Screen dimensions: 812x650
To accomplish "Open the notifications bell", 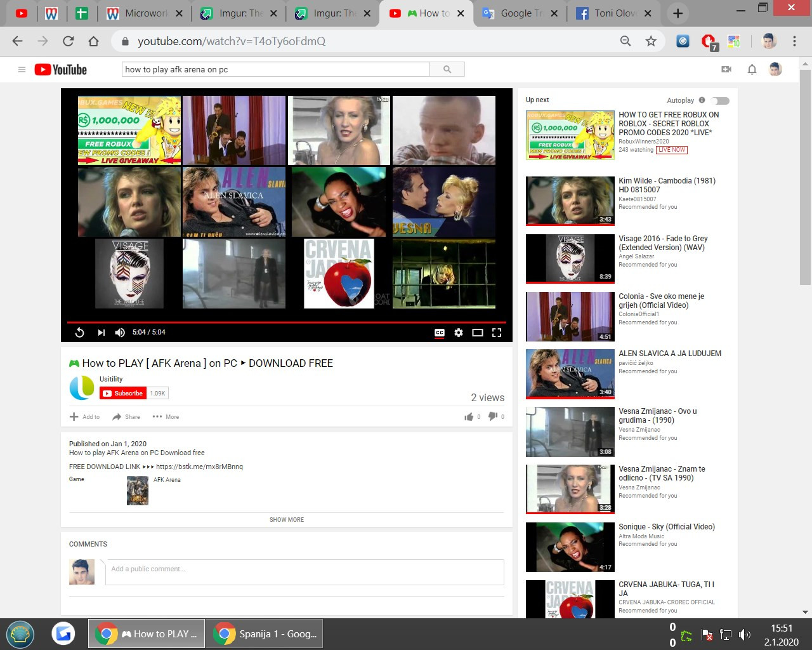I will coord(752,69).
